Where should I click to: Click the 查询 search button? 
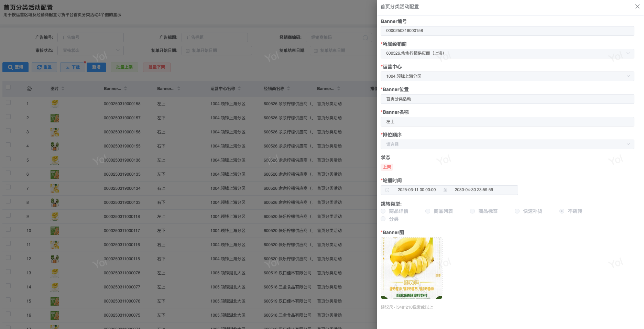(x=15, y=67)
